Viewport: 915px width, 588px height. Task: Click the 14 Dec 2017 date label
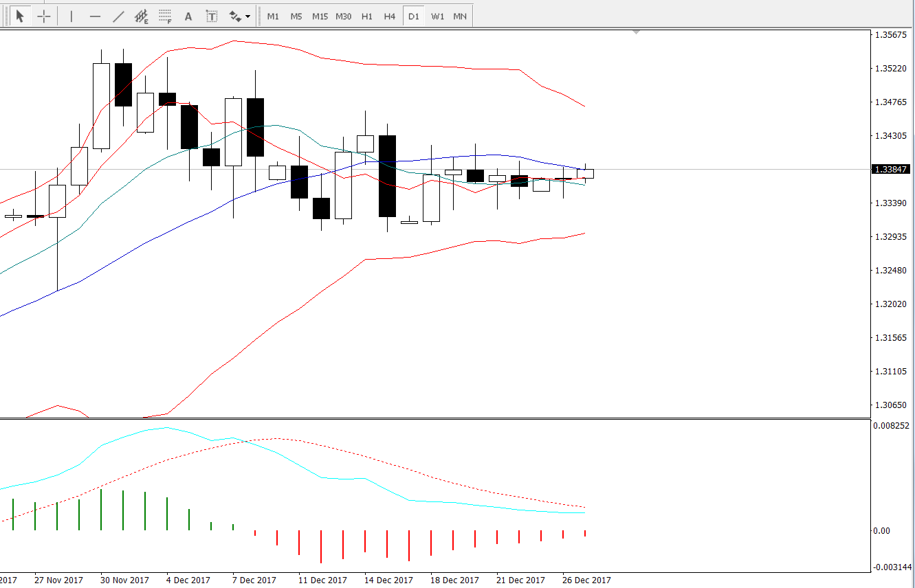[388, 580]
